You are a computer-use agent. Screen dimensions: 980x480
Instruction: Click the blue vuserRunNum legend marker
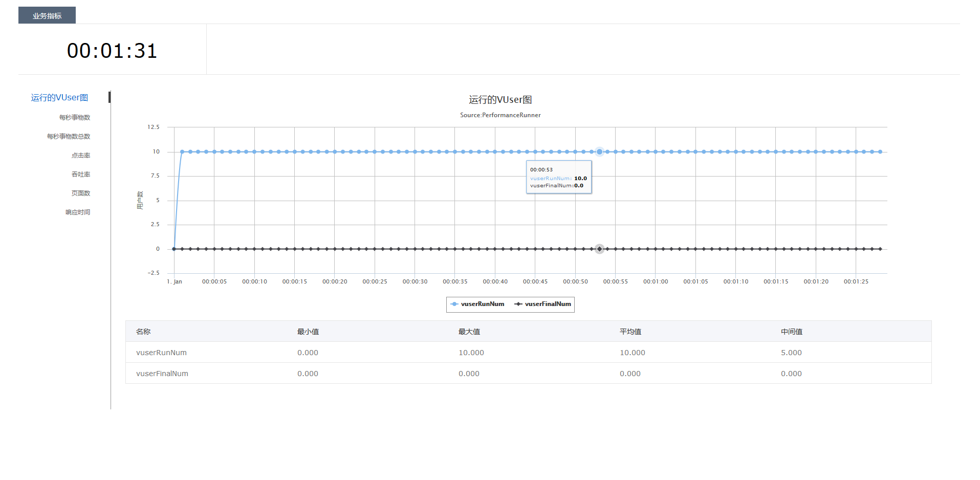tap(454, 304)
